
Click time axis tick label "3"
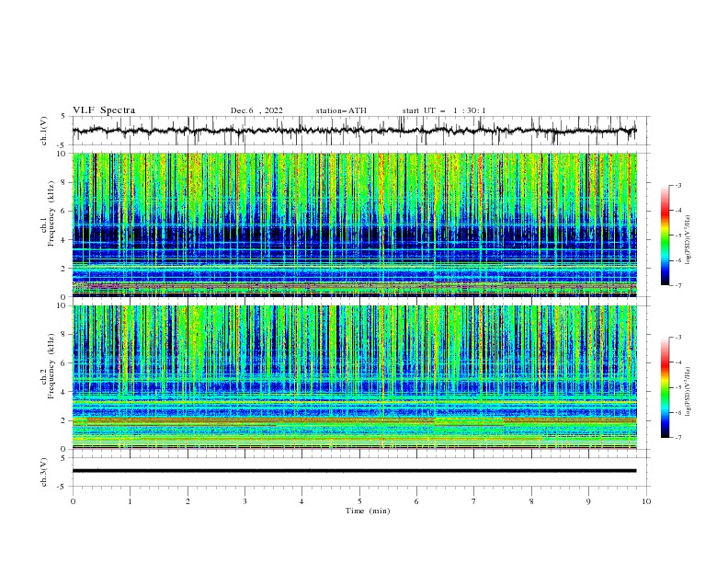245,501
